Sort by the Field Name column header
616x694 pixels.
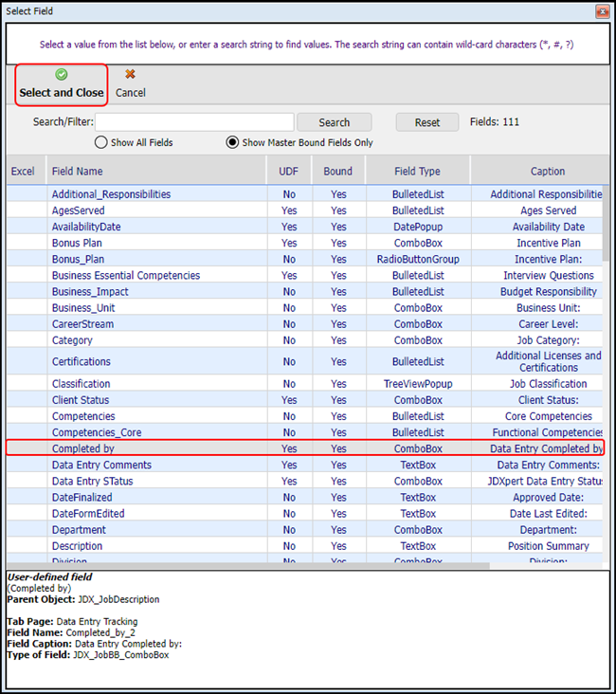point(156,172)
